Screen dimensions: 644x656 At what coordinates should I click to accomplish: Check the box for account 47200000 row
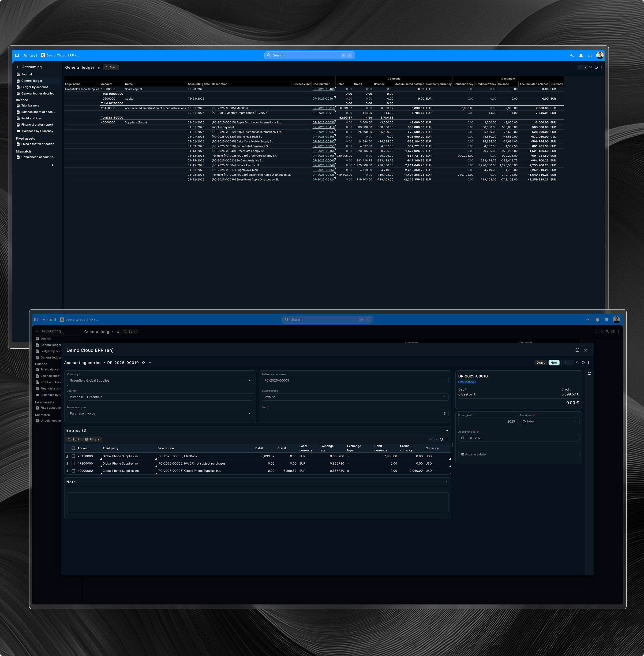tap(73, 464)
